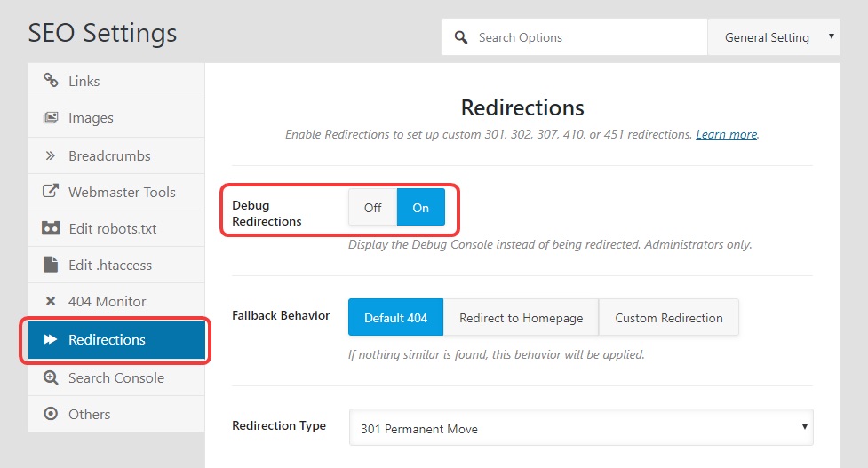Screen dimensions: 868x468
Task: Follow the Learn more link
Action: tap(726, 135)
